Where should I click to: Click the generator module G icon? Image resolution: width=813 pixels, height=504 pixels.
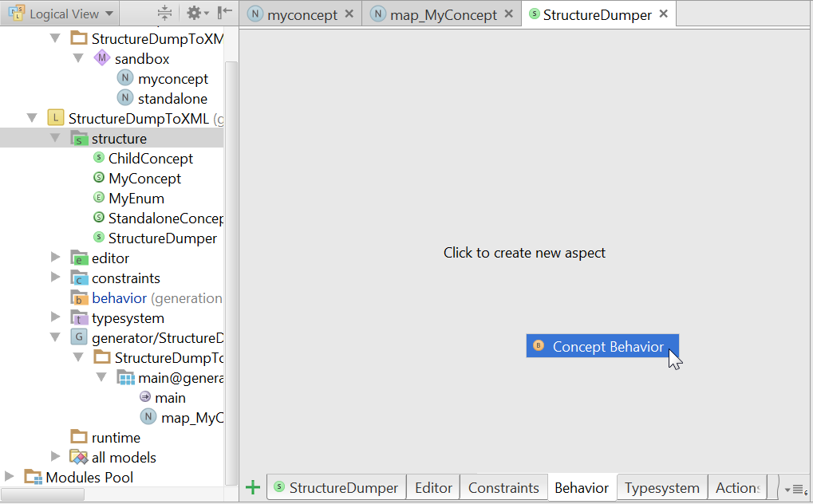point(78,338)
